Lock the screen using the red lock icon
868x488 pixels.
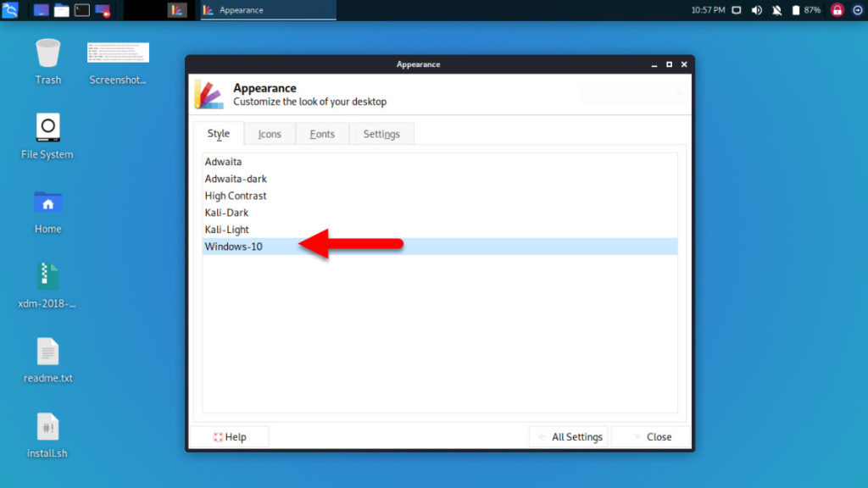(837, 10)
